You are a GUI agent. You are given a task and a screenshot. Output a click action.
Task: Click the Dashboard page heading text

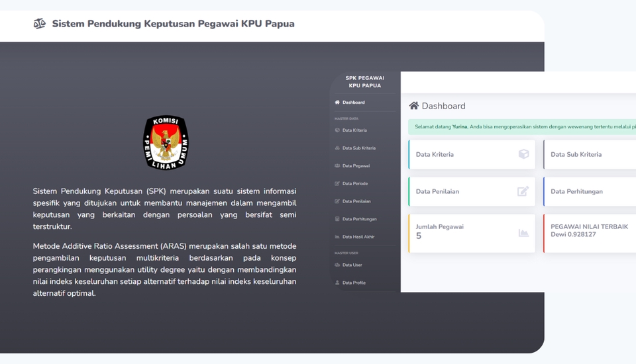pos(444,106)
